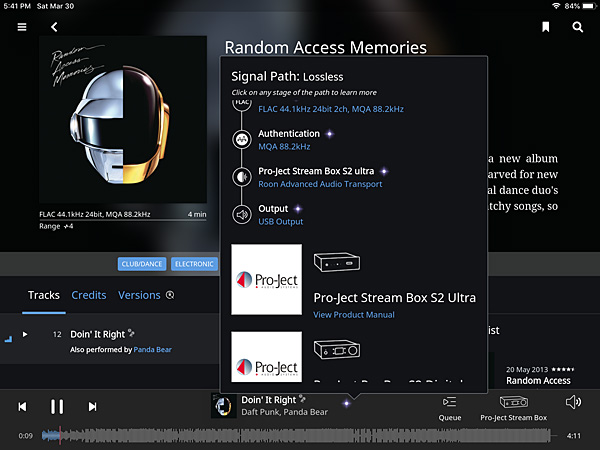Skip to the previous track
Screen dimensions: 600x450
23,406
